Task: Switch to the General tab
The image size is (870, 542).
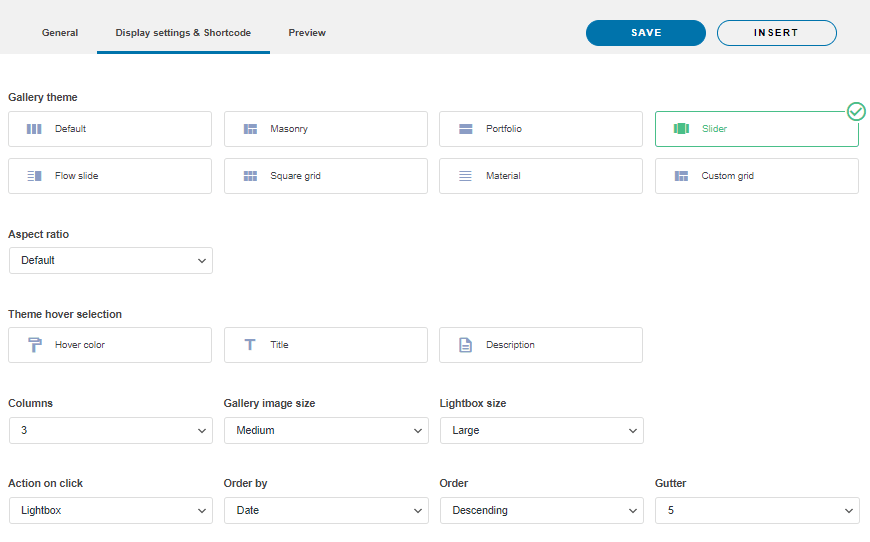Action: tap(60, 33)
